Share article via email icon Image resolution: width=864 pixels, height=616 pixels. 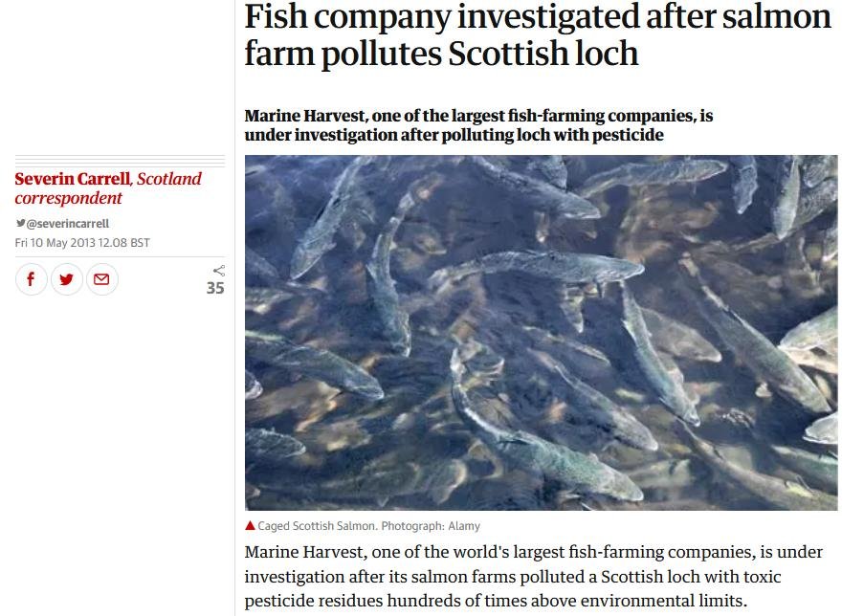[x=101, y=279]
